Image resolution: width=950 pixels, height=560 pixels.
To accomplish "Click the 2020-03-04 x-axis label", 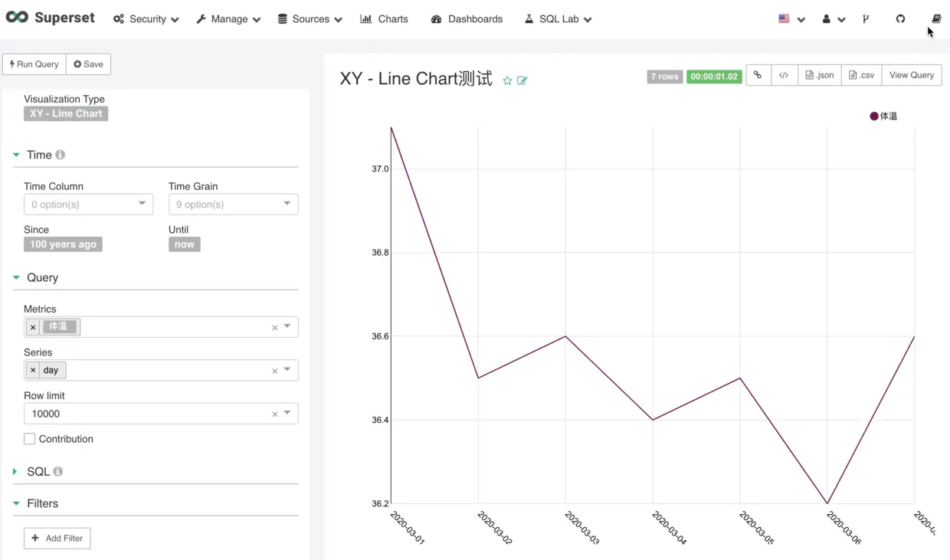I will [x=670, y=528].
